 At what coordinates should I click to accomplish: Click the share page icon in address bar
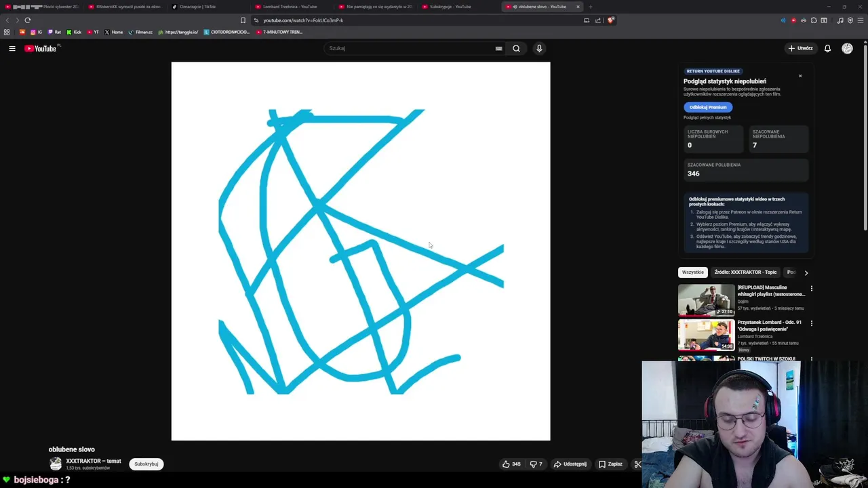click(598, 20)
